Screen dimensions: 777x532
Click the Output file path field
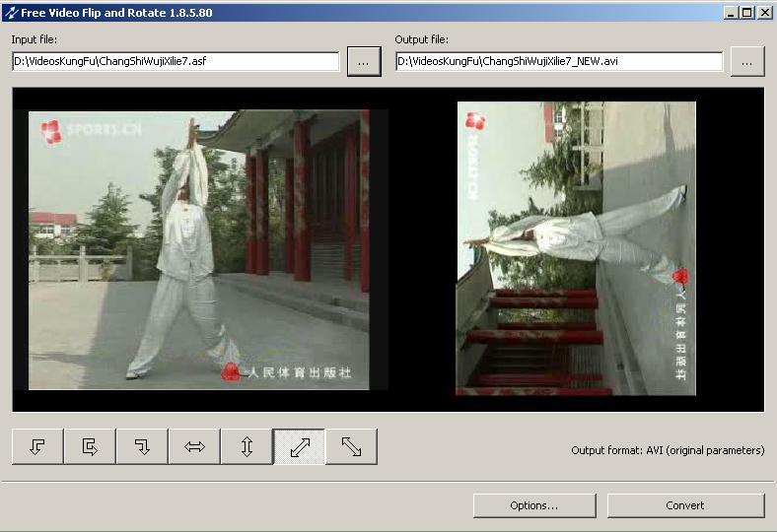pos(559,61)
